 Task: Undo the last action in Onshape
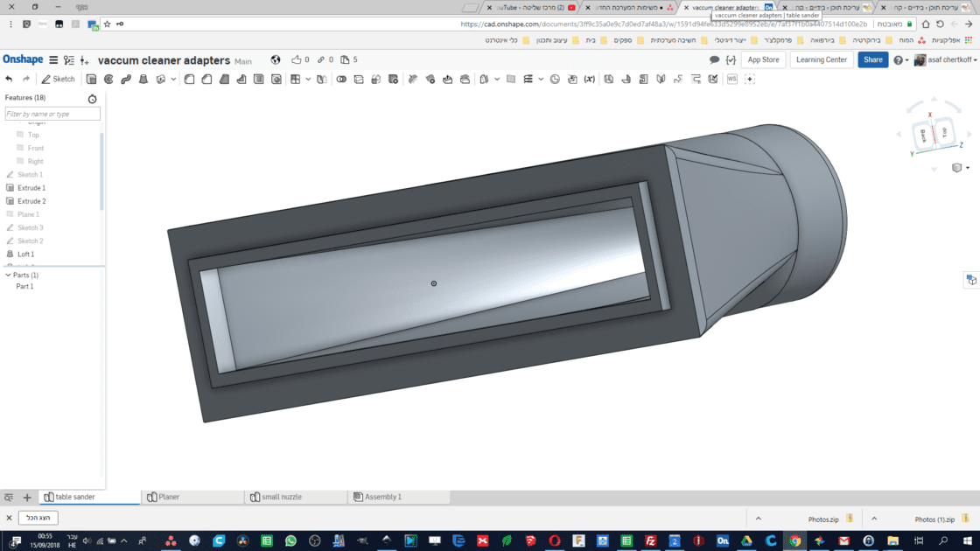9,80
